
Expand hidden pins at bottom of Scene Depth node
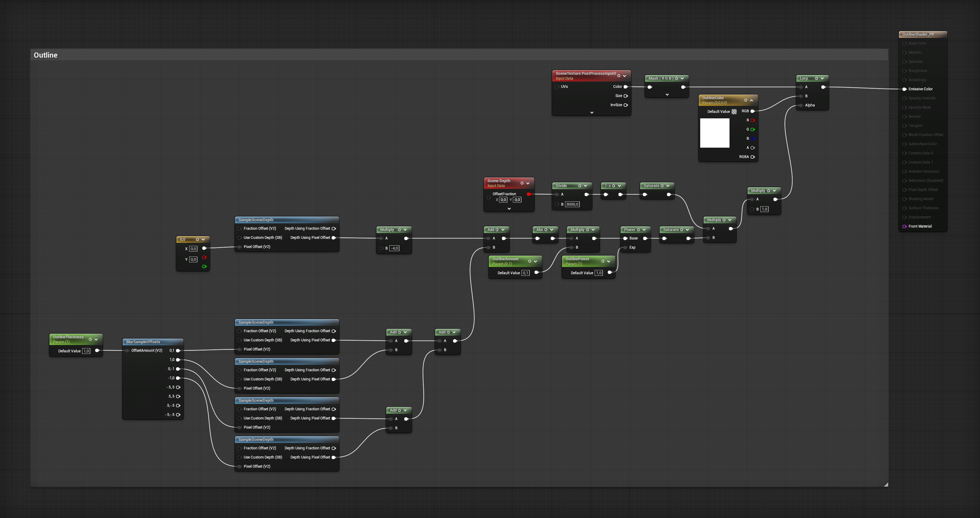(x=509, y=209)
